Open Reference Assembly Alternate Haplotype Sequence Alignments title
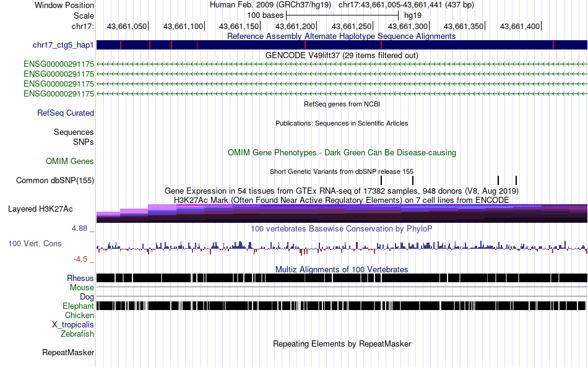 click(x=341, y=37)
